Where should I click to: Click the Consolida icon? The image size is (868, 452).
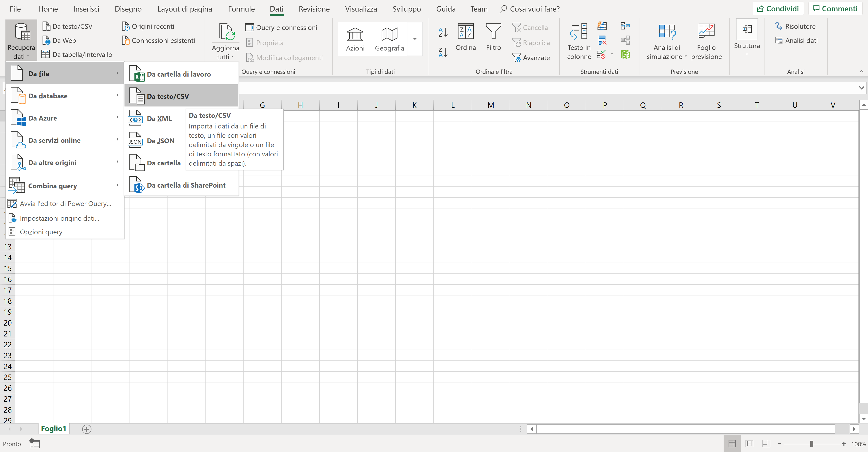coord(625,26)
